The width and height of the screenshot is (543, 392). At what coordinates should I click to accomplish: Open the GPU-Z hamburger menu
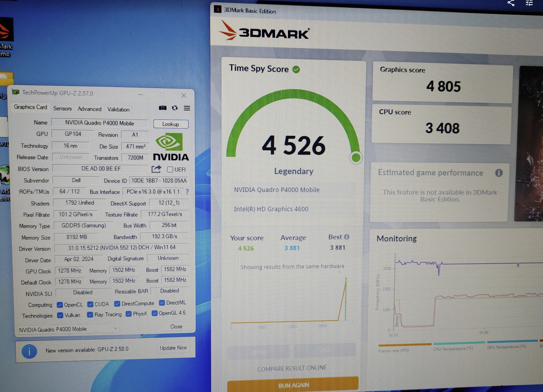click(x=187, y=108)
